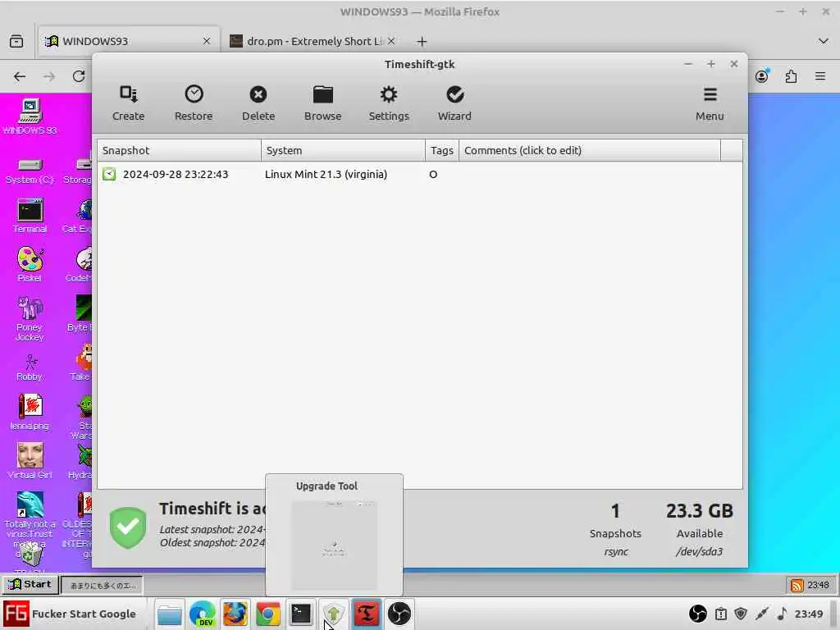This screenshot has width=840, height=630.
Task: Sort by the System column header
Action: pos(343,151)
